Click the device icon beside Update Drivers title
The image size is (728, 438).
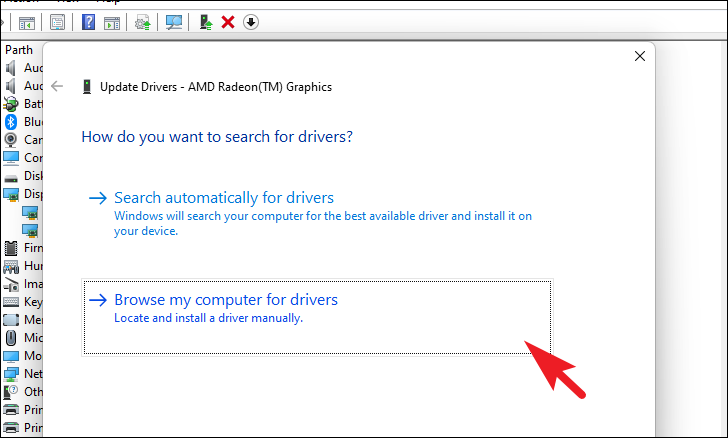tap(87, 86)
